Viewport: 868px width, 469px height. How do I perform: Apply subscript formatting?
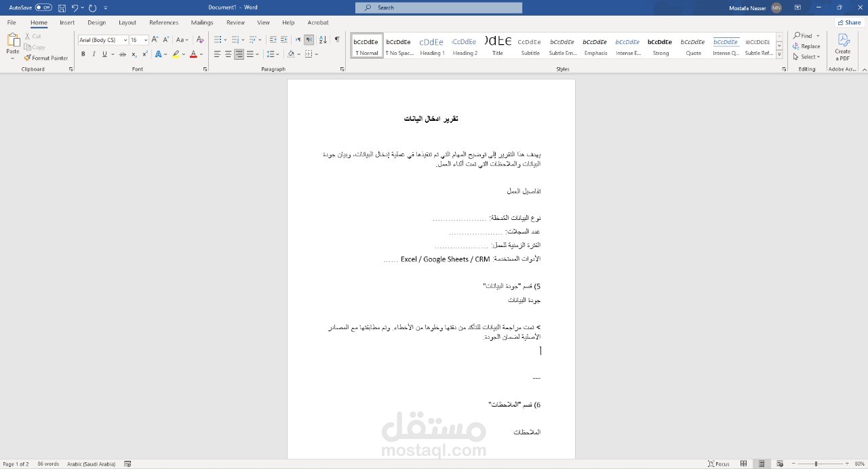coord(134,54)
